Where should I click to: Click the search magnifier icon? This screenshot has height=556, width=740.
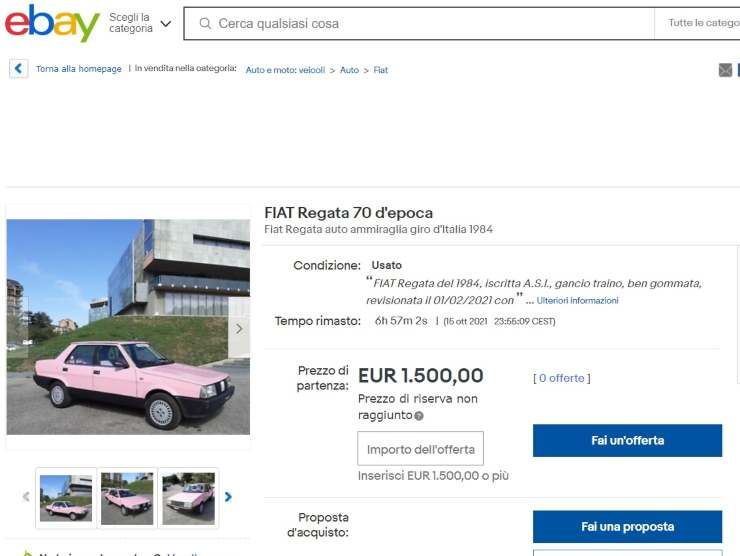[205, 23]
